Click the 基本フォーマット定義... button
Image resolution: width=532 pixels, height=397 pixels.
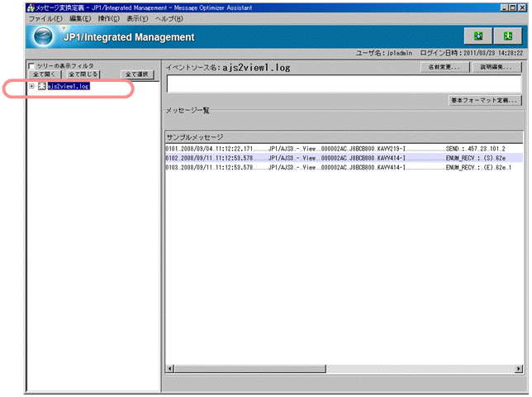[x=483, y=100]
